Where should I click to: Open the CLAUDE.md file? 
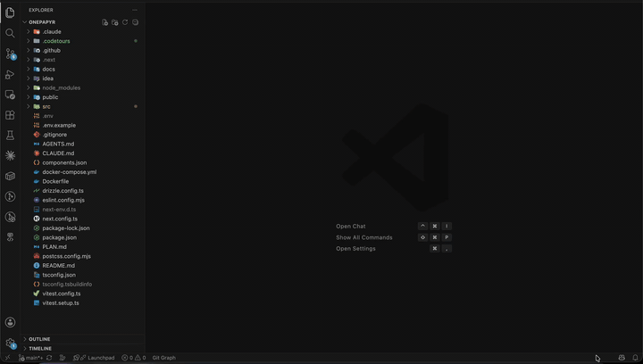click(x=82, y=153)
